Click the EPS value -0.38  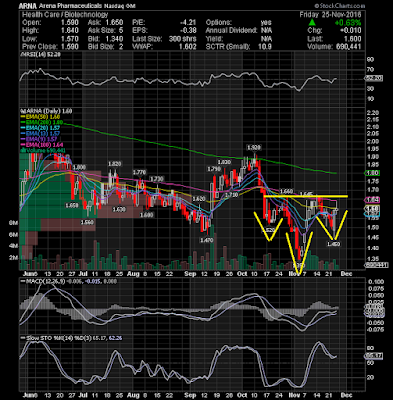pos(188,31)
